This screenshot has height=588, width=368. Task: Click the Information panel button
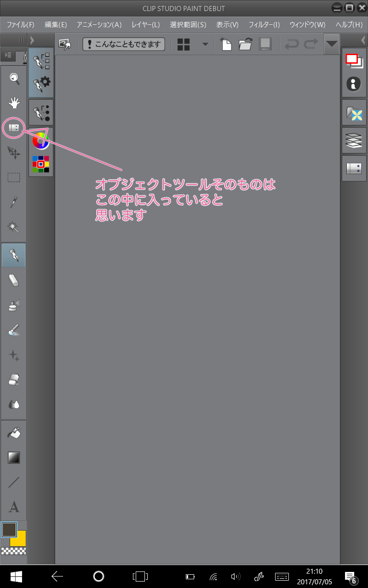point(354,84)
